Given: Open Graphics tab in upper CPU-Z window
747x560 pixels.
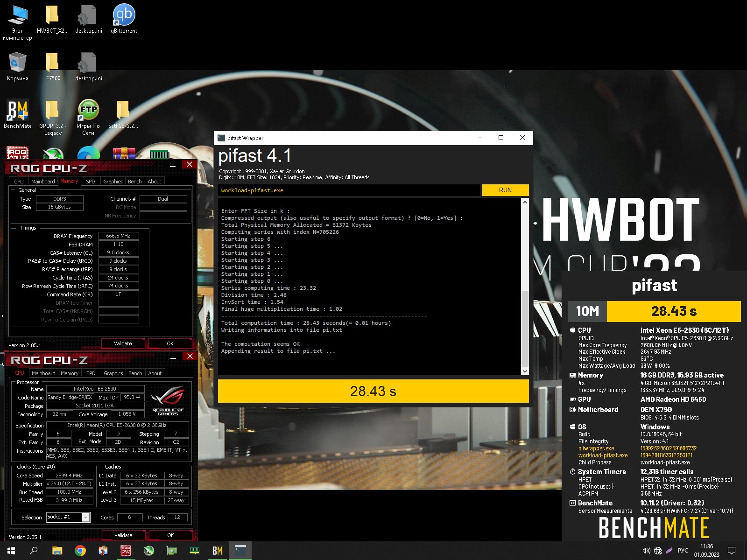Looking at the screenshot, I should 113,182.
